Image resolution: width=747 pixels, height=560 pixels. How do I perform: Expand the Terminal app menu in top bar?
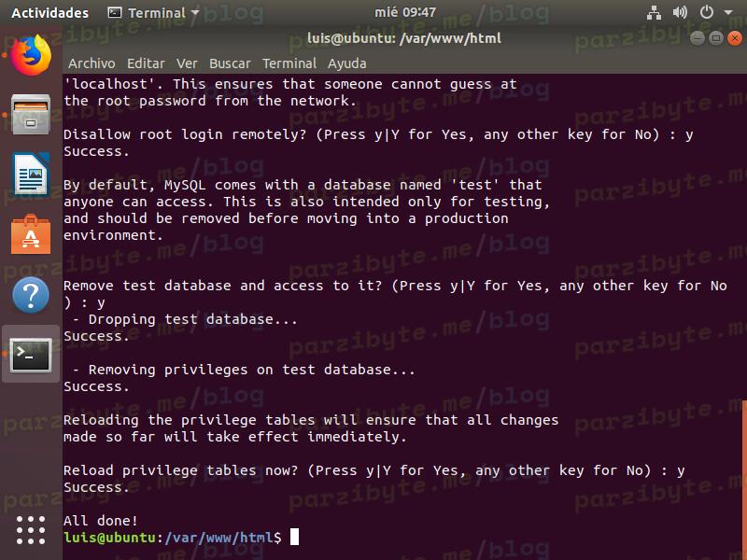(x=153, y=13)
